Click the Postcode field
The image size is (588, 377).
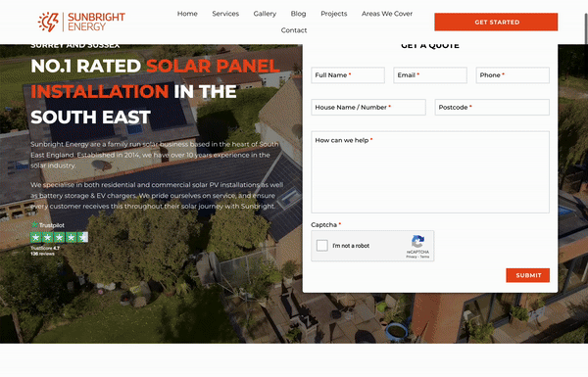point(492,107)
